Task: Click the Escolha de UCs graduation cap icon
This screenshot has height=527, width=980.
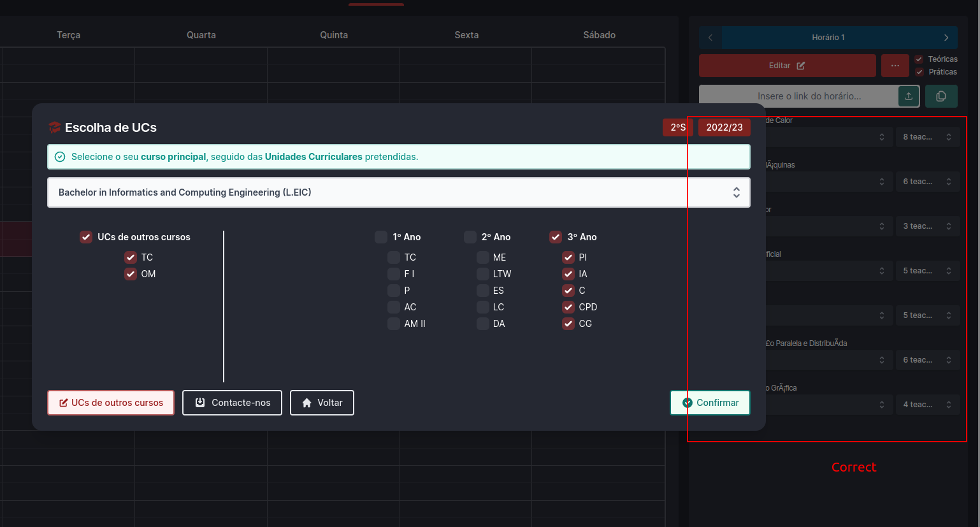Action: pyautogui.click(x=55, y=127)
